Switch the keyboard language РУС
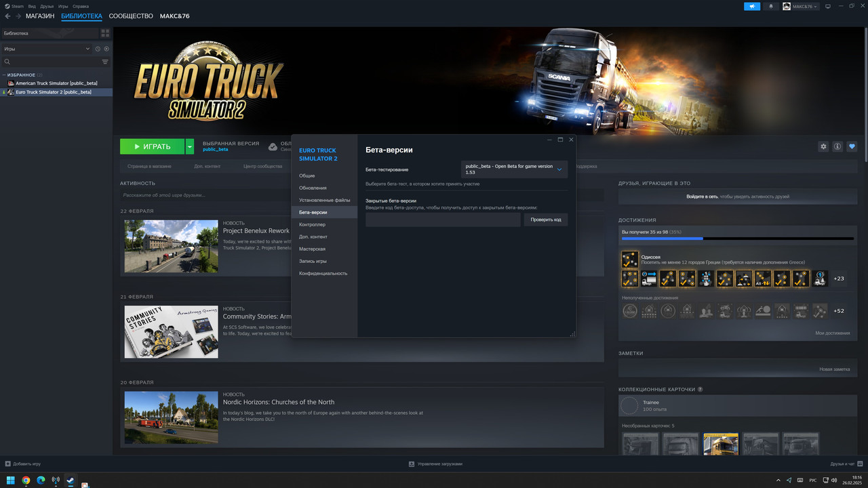Screen dimensions: 868x488 [x=813, y=481]
